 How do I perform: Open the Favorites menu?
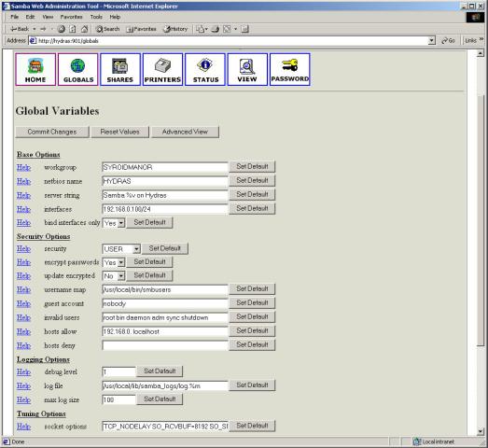(71, 17)
